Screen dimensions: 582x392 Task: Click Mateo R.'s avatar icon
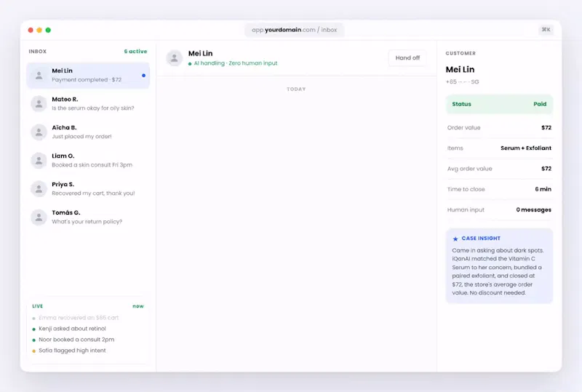coord(39,103)
